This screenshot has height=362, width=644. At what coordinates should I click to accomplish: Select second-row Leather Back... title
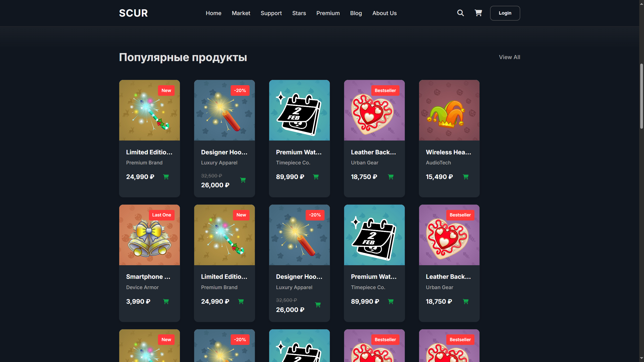pyautogui.click(x=448, y=277)
